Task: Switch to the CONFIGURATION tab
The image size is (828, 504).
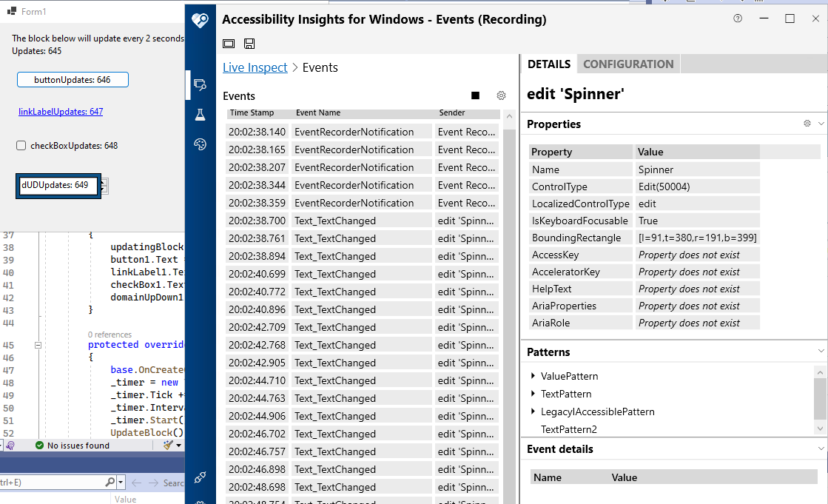Action: pyautogui.click(x=627, y=64)
